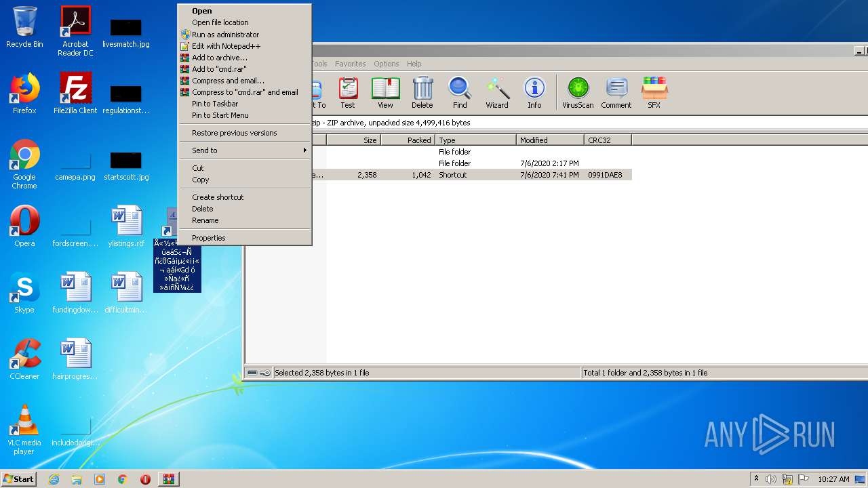Image resolution: width=868 pixels, height=488 pixels.
Task: Select the Skype desktop icon
Action: 24,293
